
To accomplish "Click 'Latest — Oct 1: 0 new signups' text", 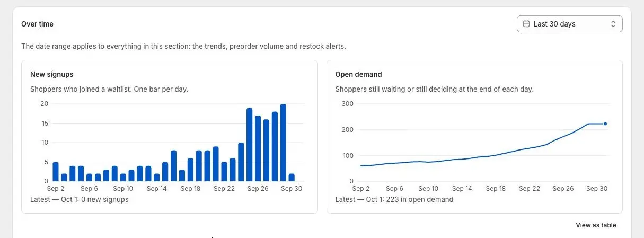I will pyautogui.click(x=80, y=199).
